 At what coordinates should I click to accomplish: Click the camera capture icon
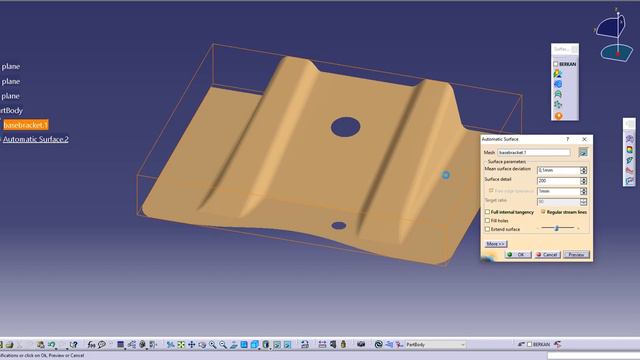pyautogui.click(x=361, y=344)
